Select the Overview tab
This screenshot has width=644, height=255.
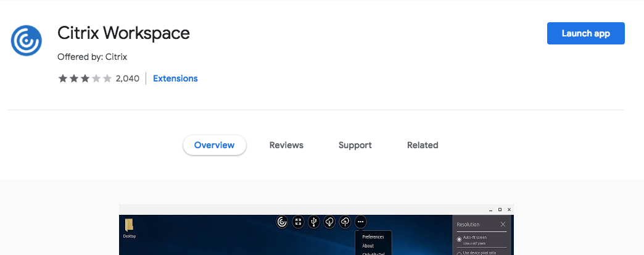pos(215,145)
